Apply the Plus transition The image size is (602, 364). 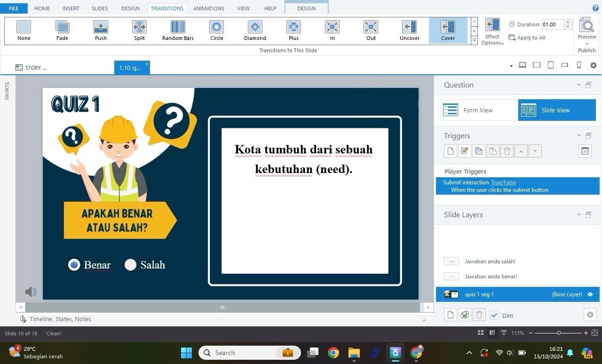(x=293, y=31)
